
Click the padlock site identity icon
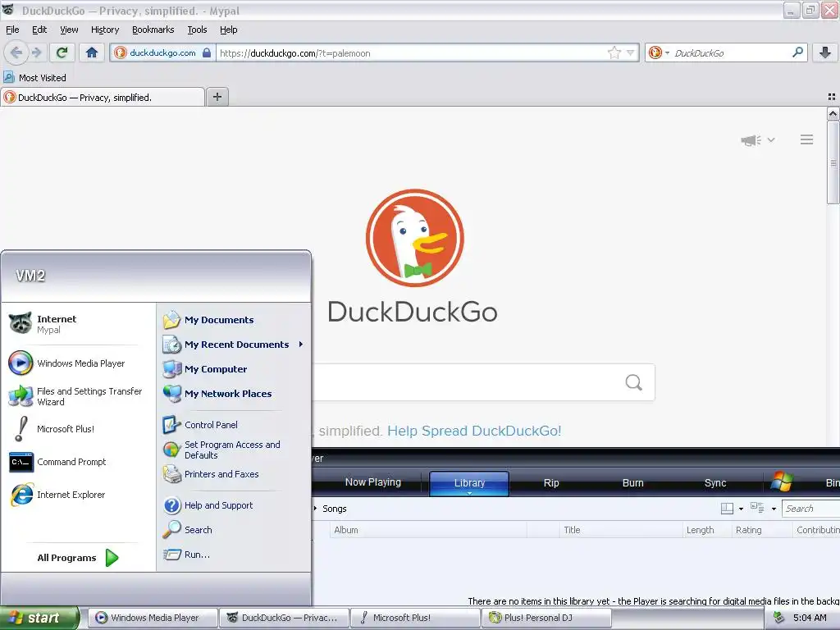coord(207,52)
